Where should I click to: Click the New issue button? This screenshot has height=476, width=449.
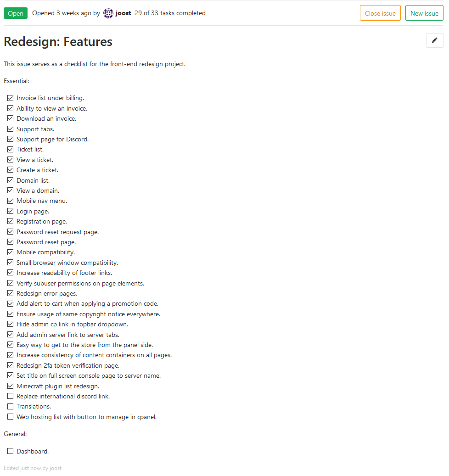424,13
